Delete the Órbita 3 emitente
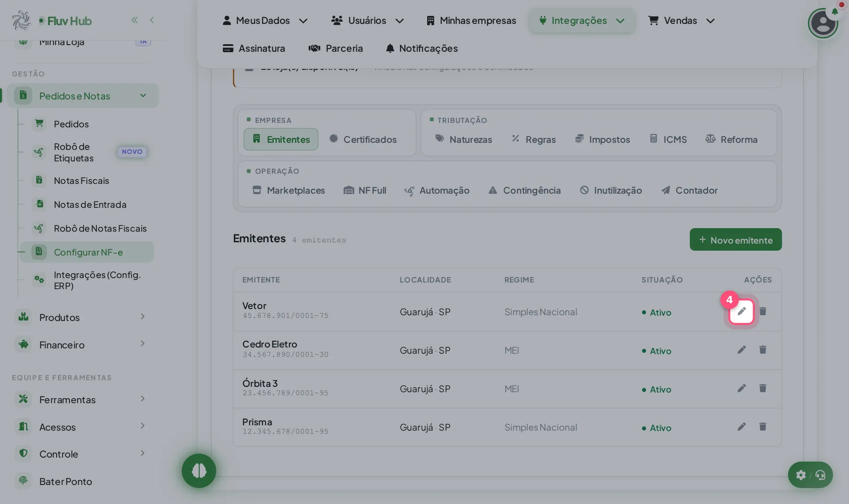849x504 pixels. (763, 389)
